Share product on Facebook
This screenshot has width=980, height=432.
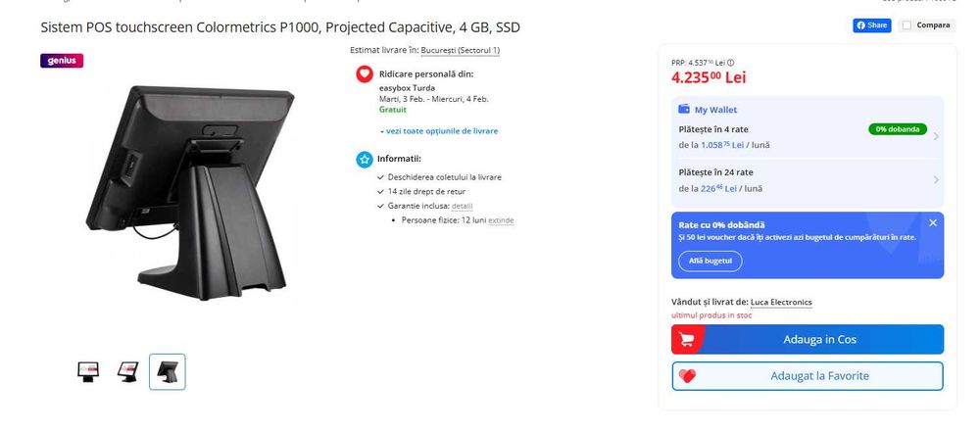tap(870, 25)
